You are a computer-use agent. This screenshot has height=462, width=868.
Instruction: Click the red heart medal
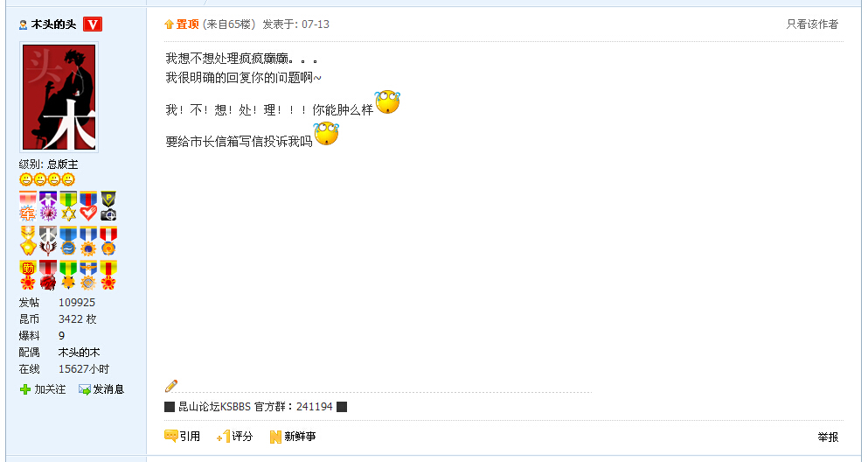88,206
